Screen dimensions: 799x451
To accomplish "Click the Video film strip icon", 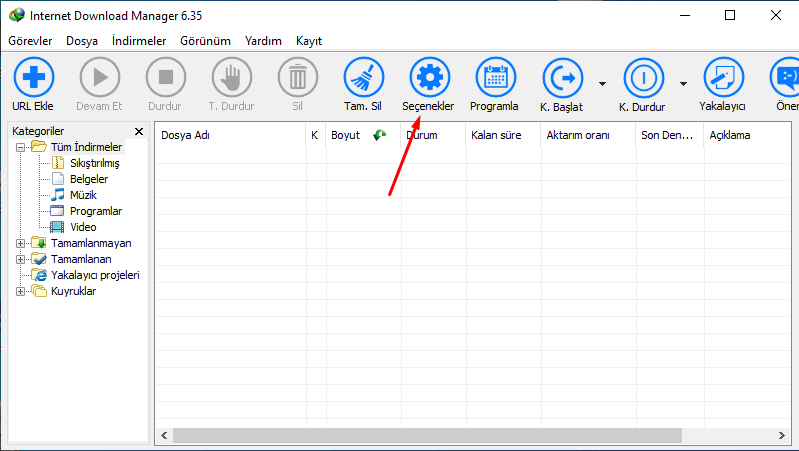I will coord(58,227).
